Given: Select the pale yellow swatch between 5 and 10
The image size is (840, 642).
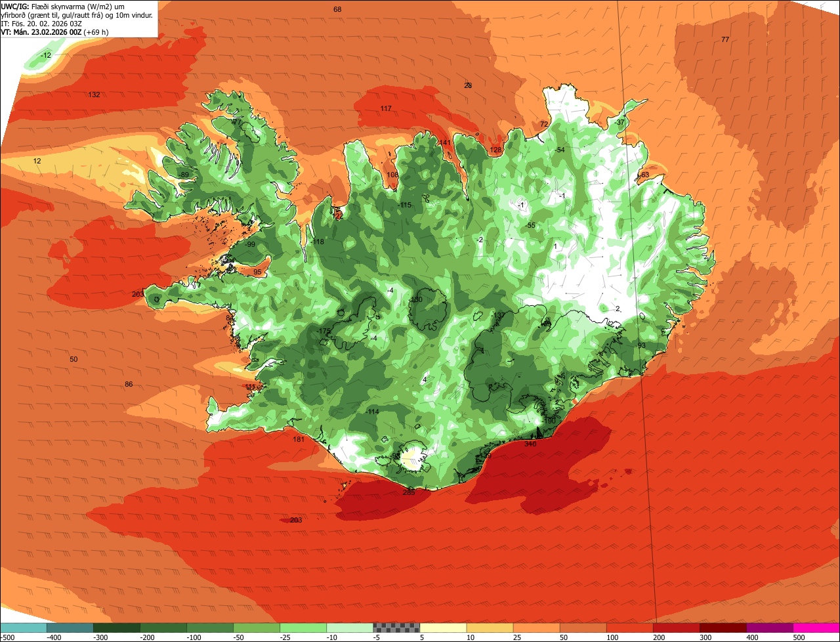Looking at the screenshot, I should point(443,628).
